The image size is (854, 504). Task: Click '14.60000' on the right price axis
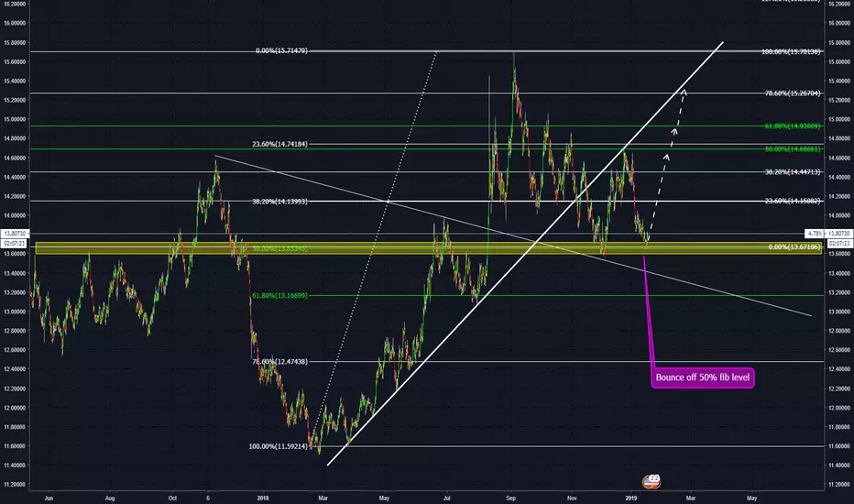(839, 158)
